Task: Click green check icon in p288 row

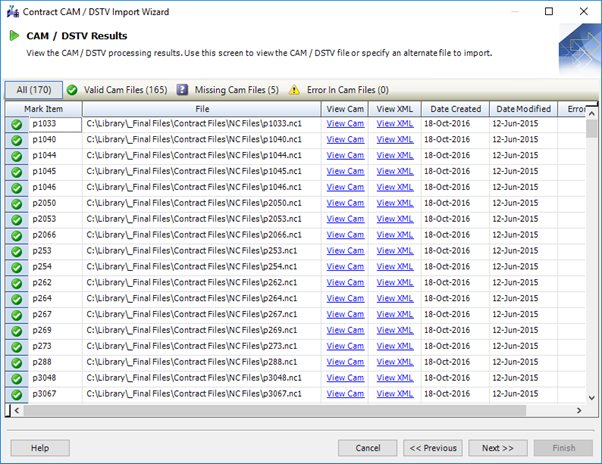Action: pyautogui.click(x=16, y=362)
